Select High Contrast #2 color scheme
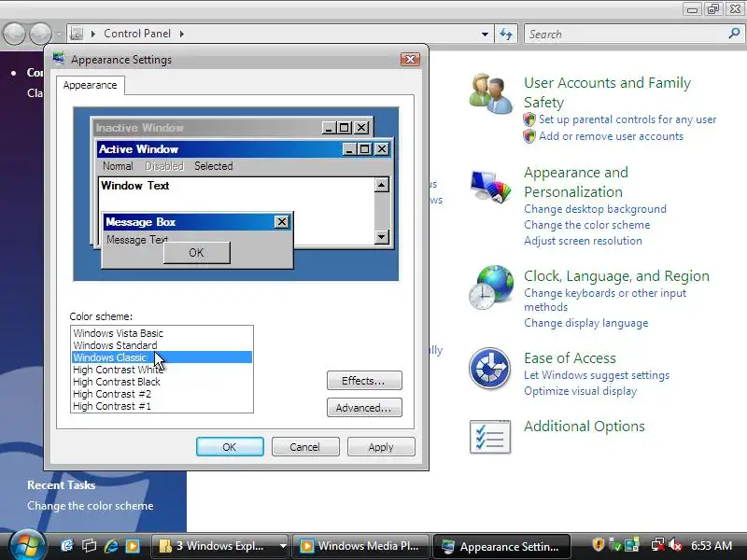The width and height of the screenshot is (747, 560). click(x=162, y=394)
